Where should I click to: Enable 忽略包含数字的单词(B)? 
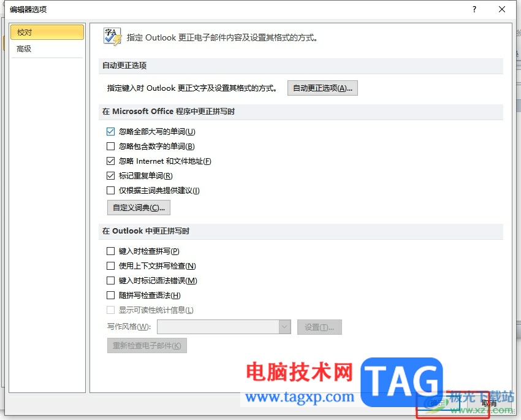tap(111, 146)
